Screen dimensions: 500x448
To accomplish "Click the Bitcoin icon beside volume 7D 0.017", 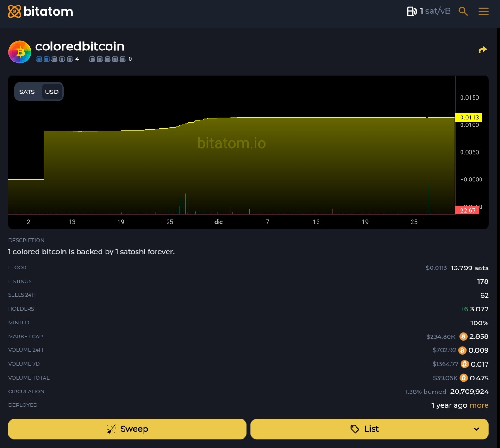I will pos(465,364).
